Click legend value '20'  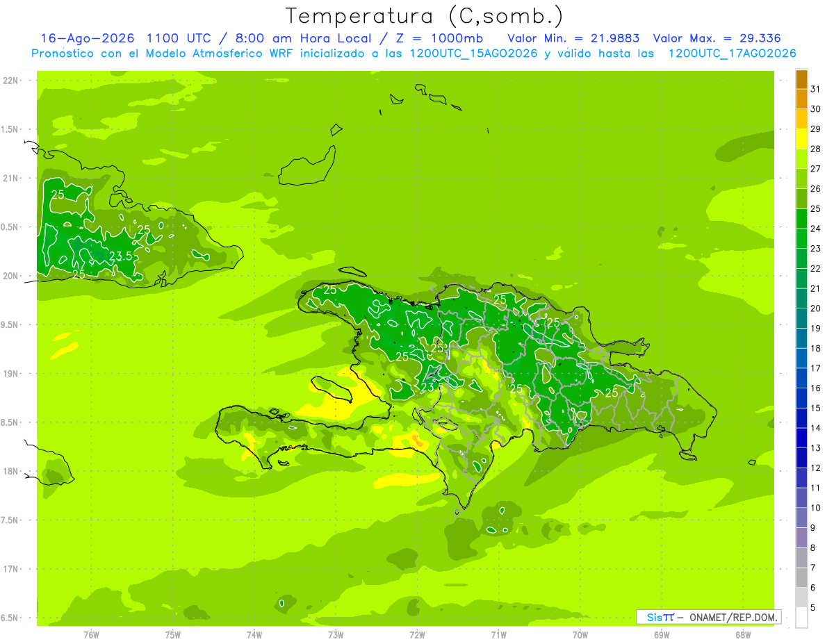[816, 308]
